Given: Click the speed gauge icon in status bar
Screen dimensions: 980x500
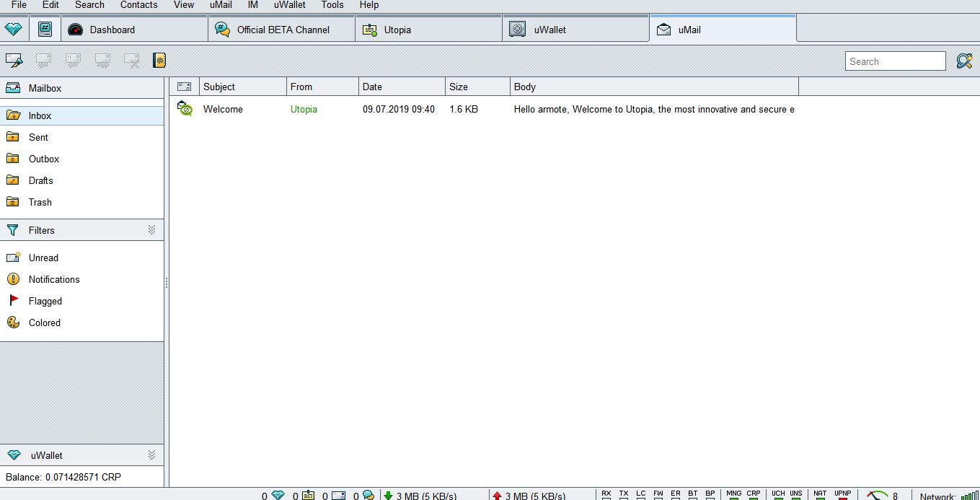Looking at the screenshot, I should (x=878, y=496).
